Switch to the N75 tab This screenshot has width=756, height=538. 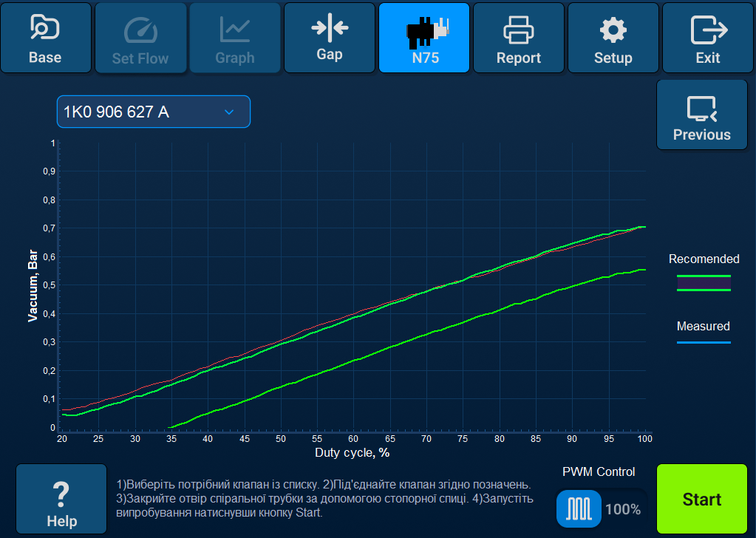[423, 37]
